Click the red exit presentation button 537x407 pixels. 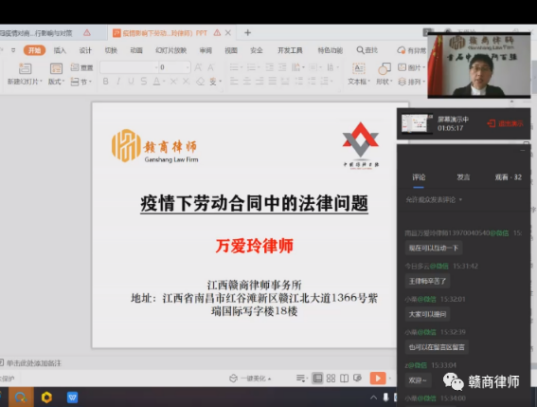tap(505, 123)
